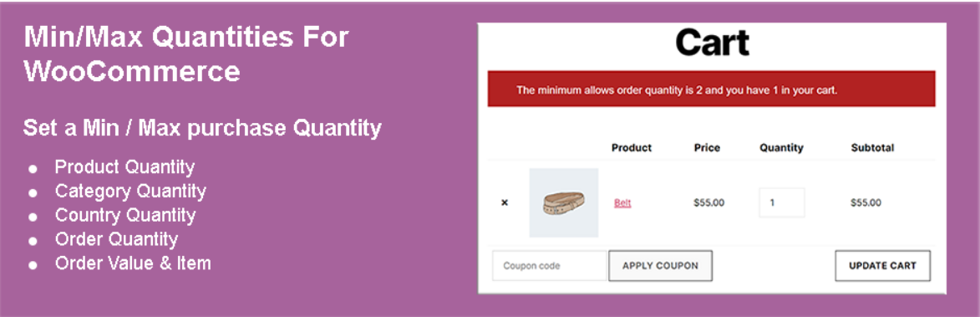Click the $55.00 value under Subtotal
The width and height of the screenshot is (980, 317).
coord(866,202)
